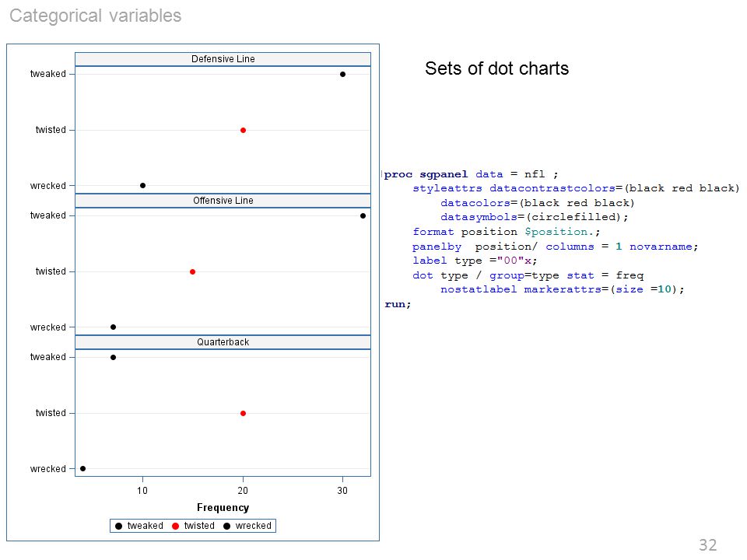Click the red twisted dot in Defensive Line panel

point(243,130)
